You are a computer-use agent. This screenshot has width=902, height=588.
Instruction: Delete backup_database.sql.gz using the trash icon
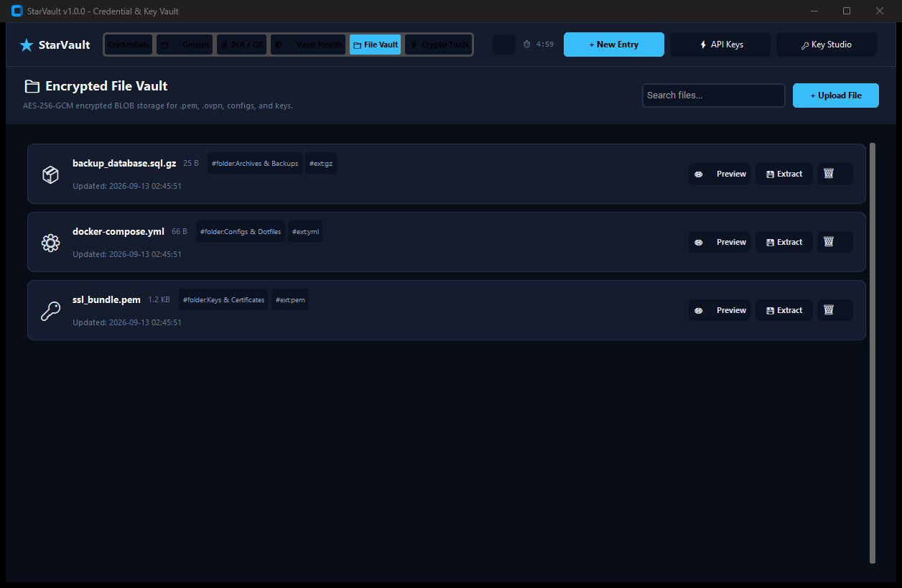[834, 174]
